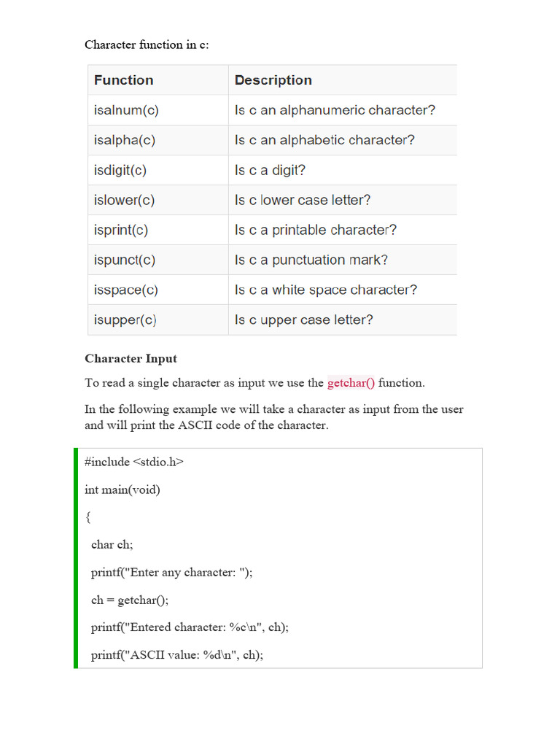Click the #include <stdio.h> code line
This screenshot has height=747, width=560.
tap(134, 462)
